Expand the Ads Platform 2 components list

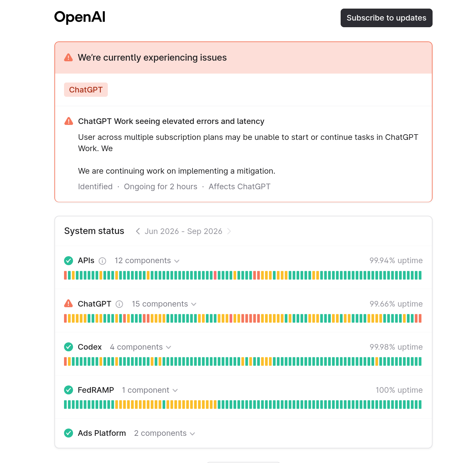click(x=165, y=433)
